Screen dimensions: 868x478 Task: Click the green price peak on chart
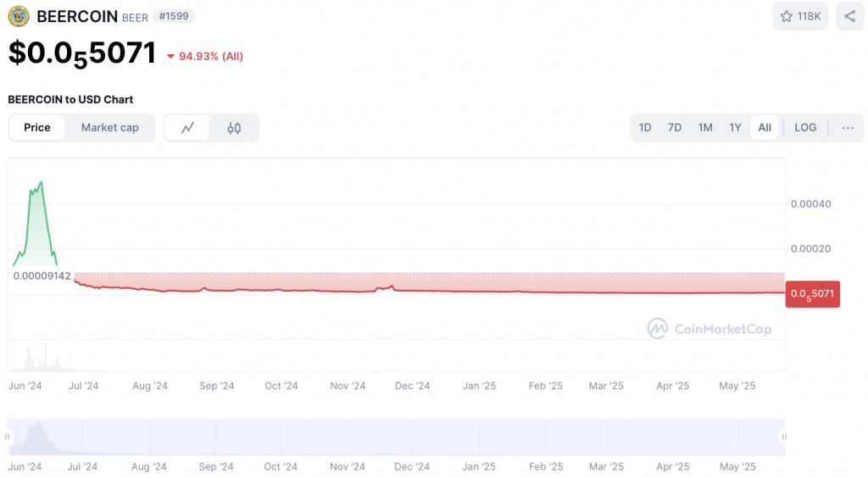click(41, 182)
